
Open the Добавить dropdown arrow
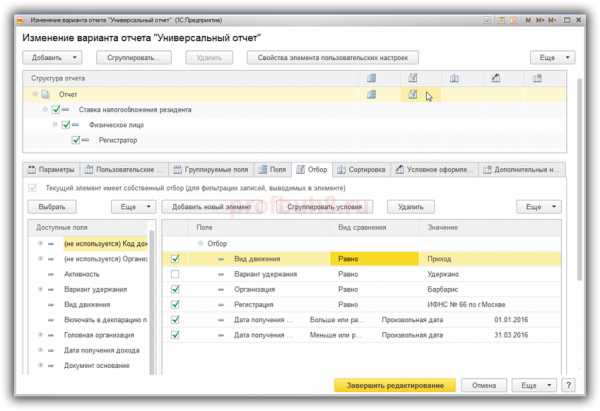75,58
